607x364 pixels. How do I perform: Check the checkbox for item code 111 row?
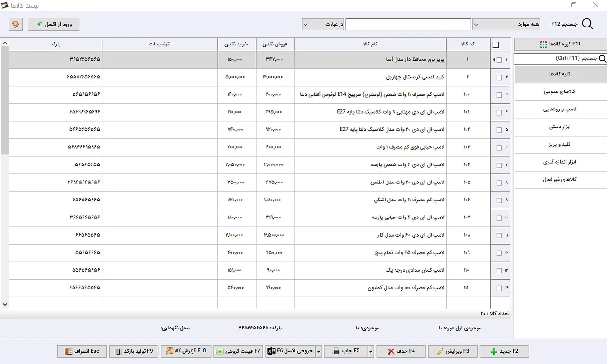point(499,288)
